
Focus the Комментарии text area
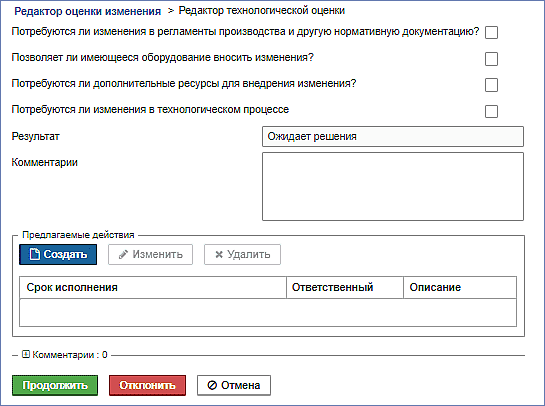(x=393, y=186)
